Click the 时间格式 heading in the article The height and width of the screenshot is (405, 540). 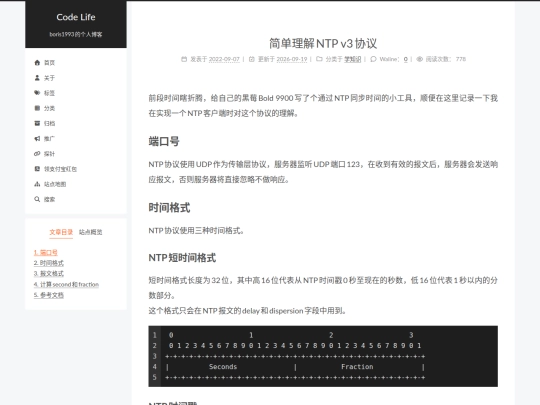point(169,208)
